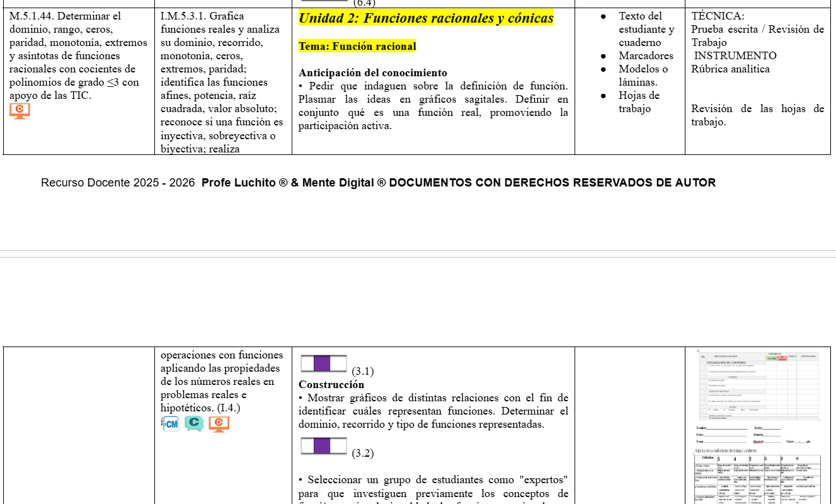Click 'hipotéticos. (I.4.)' text
The height and width of the screenshot is (504, 836).
200,408
